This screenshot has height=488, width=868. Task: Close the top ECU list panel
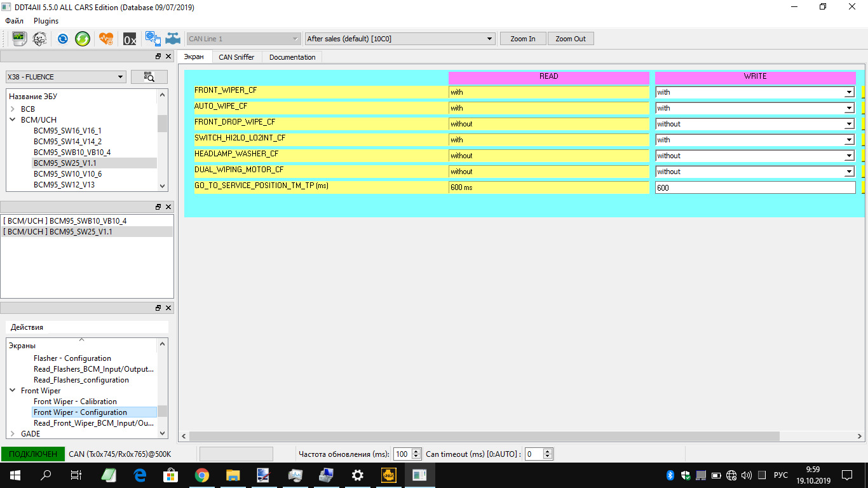point(168,57)
